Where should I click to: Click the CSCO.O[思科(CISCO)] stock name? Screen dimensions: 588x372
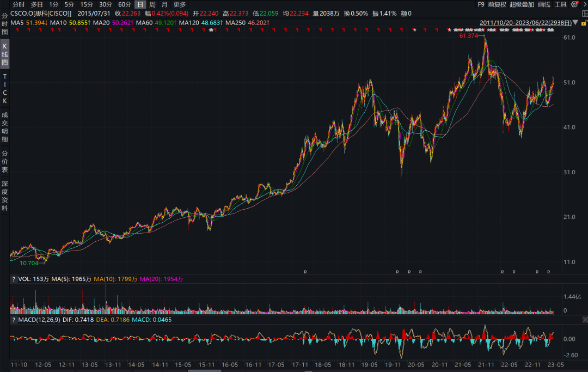41,14
